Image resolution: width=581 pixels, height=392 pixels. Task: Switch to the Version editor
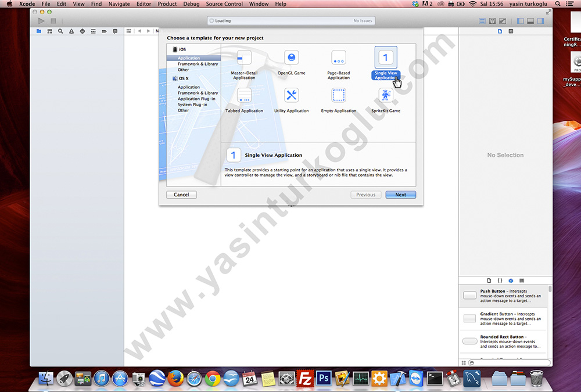[x=503, y=21]
